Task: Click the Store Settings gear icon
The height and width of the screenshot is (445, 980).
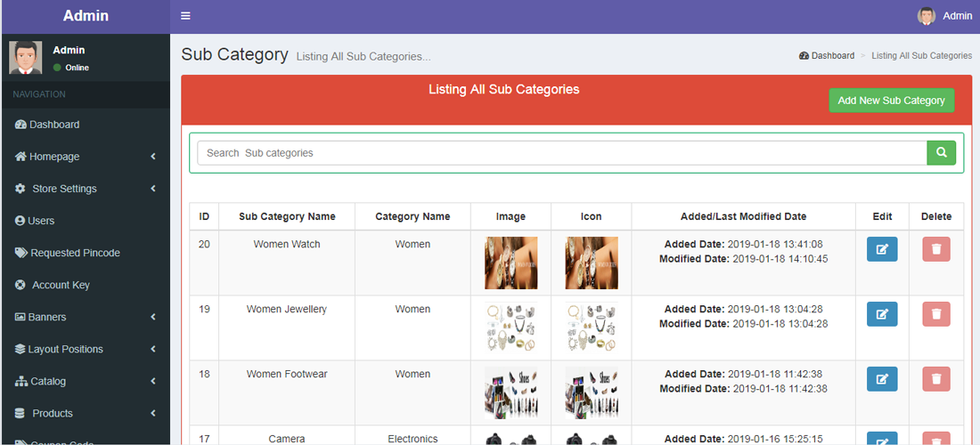Action: 20,189
